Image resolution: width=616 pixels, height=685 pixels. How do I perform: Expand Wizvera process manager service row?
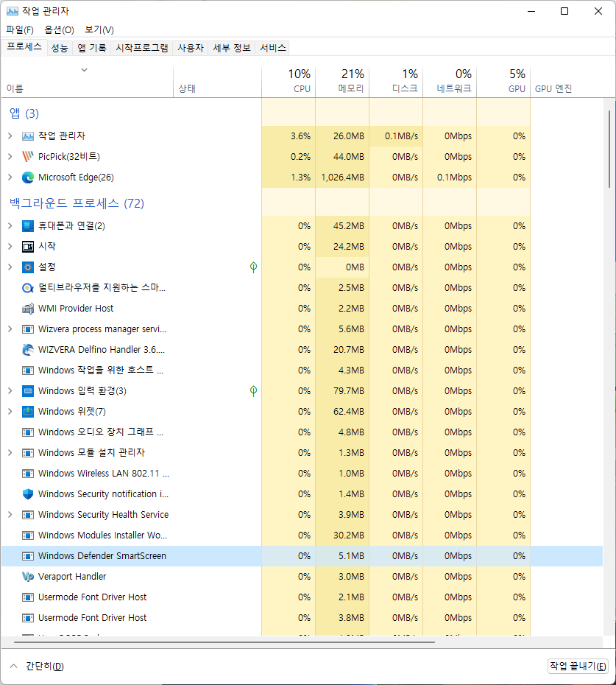point(10,329)
